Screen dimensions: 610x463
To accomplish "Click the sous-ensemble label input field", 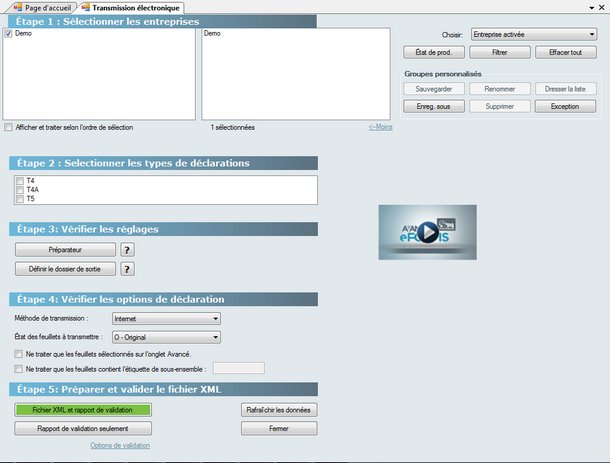I will [x=238, y=368].
